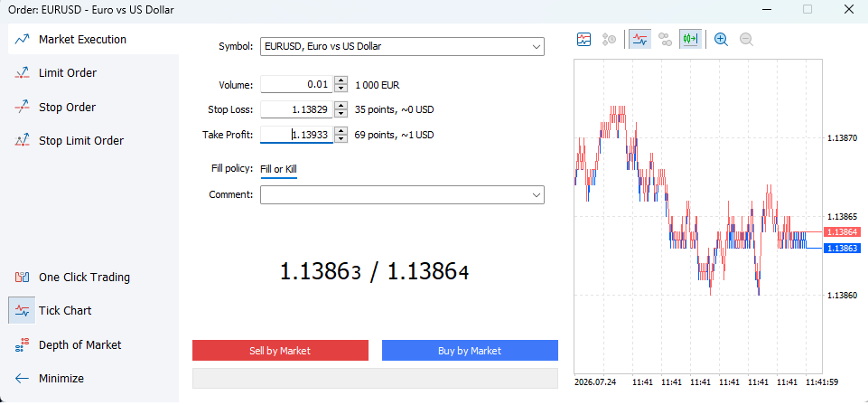
Task: Click the greyed-out trade history clock icon
Action: (610, 40)
